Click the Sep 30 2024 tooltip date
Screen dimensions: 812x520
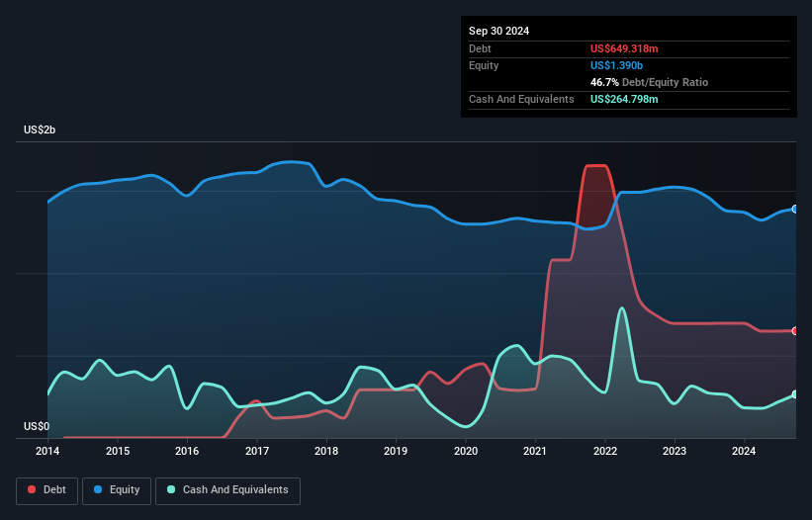tap(499, 31)
